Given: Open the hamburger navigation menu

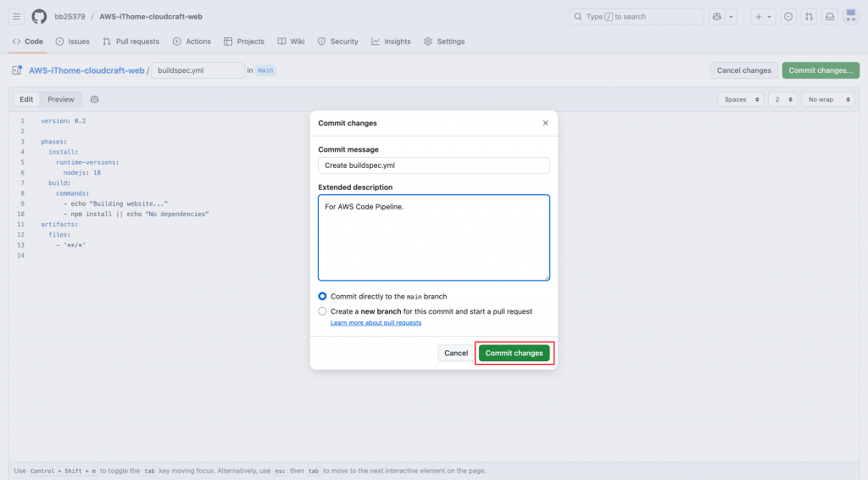Looking at the screenshot, I should 16,16.
